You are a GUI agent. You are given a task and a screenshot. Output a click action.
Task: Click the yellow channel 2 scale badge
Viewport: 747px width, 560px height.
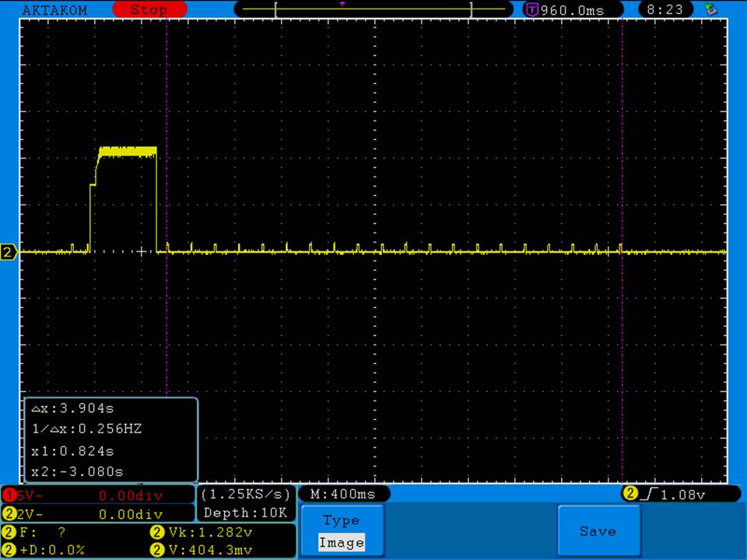pos(9,514)
